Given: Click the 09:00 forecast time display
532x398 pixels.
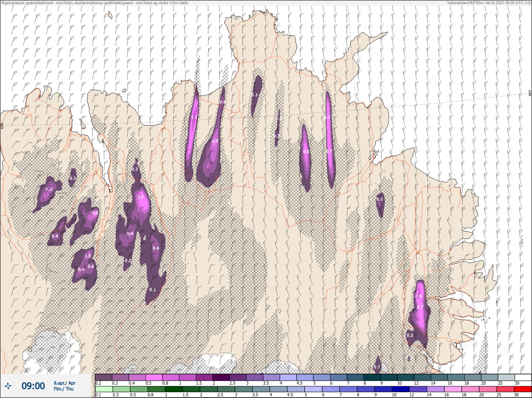Looking at the screenshot, I should pos(33,386).
